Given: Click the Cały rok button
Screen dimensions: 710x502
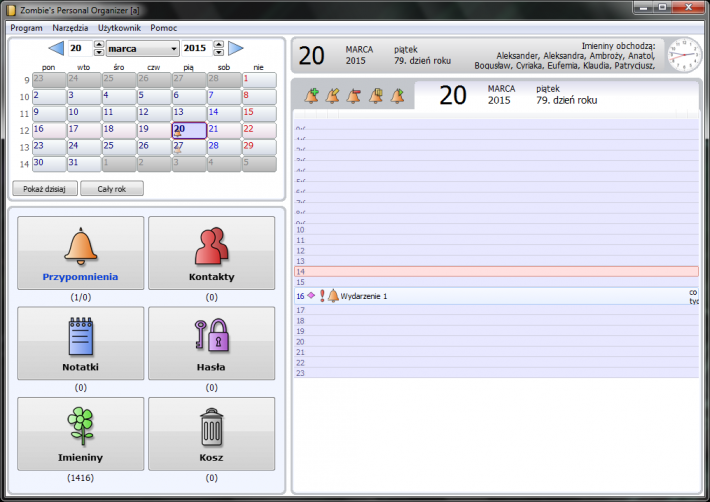Looking at the screenshot, I should coord(112,189).
